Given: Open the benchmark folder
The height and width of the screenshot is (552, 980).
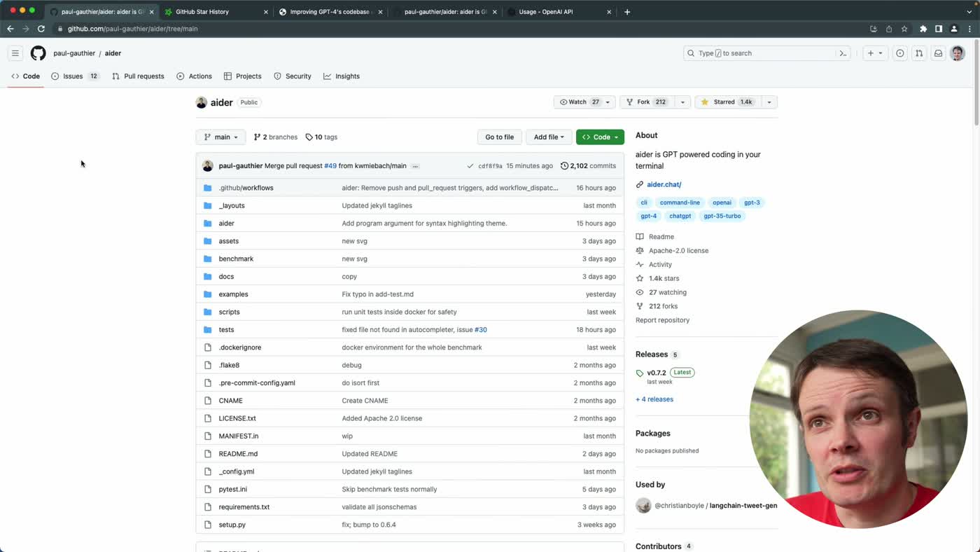Looking at the screenshot, I should pyautogui.click(x=236, y=258).
